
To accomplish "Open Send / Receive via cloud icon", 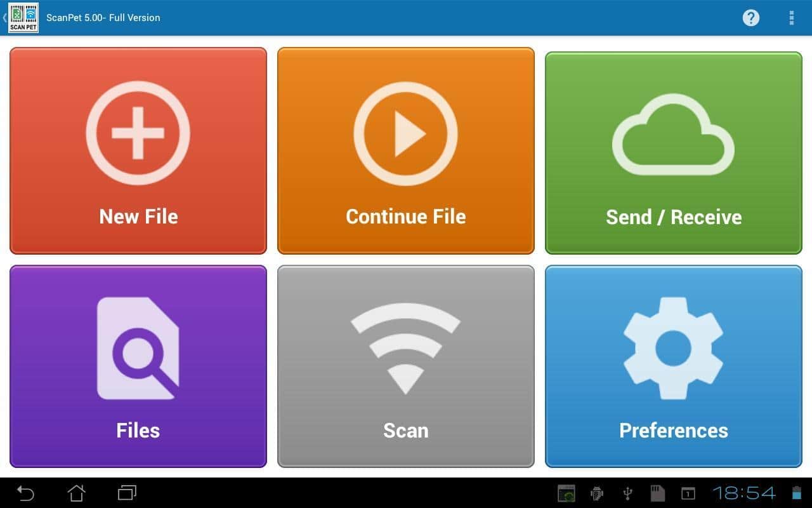I will click(x=673, y=135).
